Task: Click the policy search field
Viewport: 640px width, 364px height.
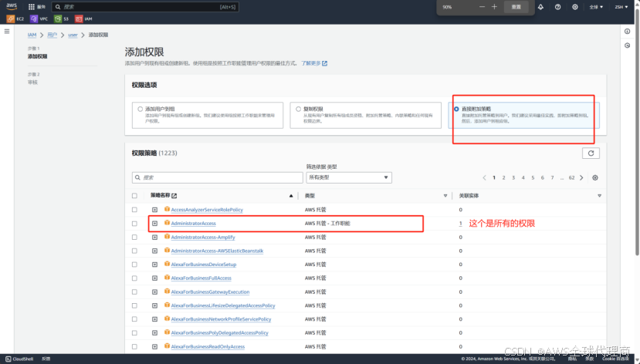Action: click(x=217, y=177)
